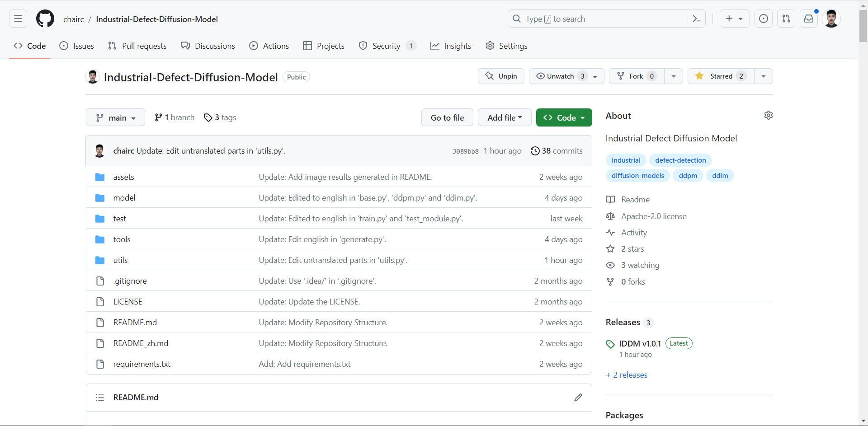
Task: Click the LICENSE file icon
Action: pos(100,302)
